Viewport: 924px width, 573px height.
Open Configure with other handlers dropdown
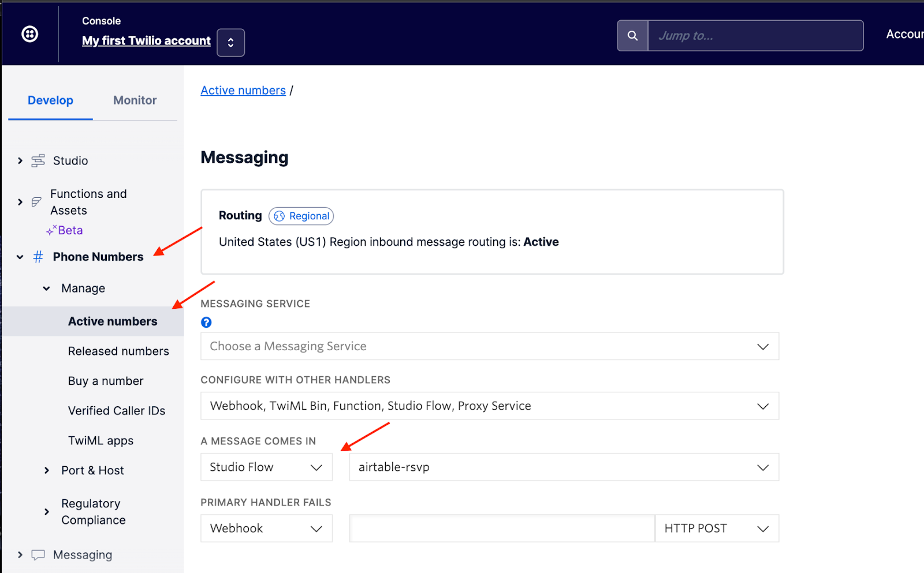pos(490,406)
